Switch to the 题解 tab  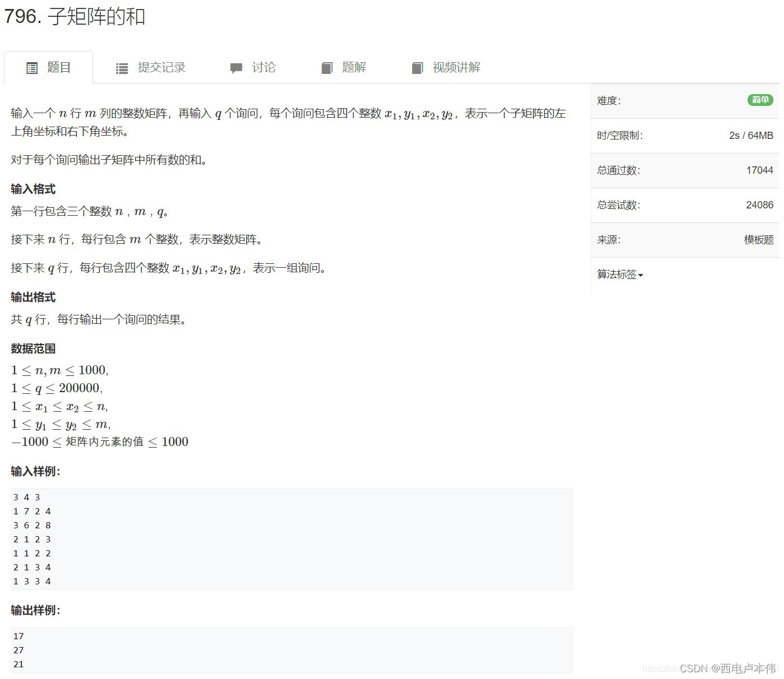point(353,67)
